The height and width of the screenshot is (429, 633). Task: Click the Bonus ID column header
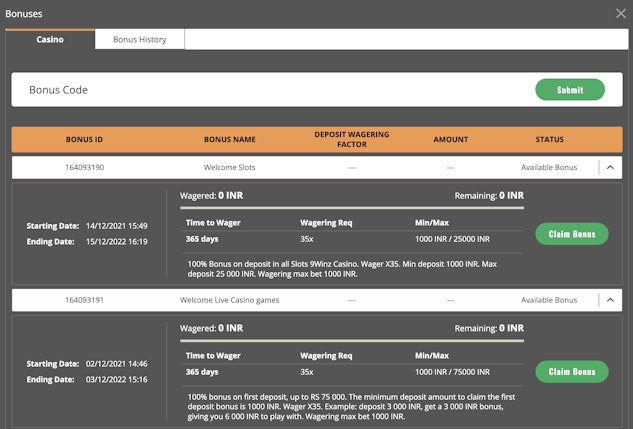(x=85, y=140)
